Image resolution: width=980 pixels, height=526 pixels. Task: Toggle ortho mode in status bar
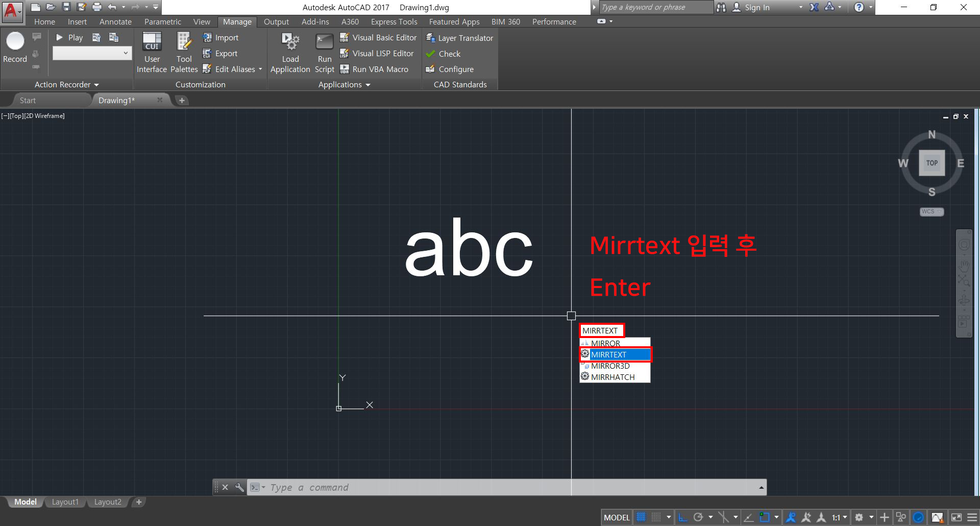[x=683, y=517]
